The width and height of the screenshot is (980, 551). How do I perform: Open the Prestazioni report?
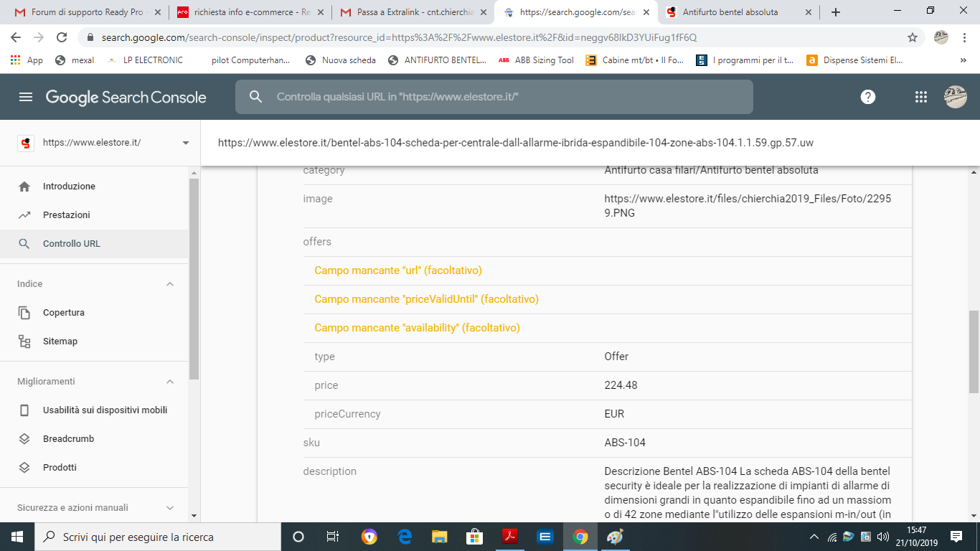point(94,215)
